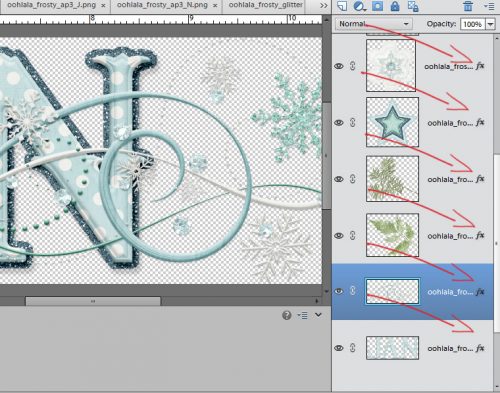Switch to the oohlala_frosty_ap3_N.png tab
Viewport: 500px width, 393px height.
click(x=162, y=5)
